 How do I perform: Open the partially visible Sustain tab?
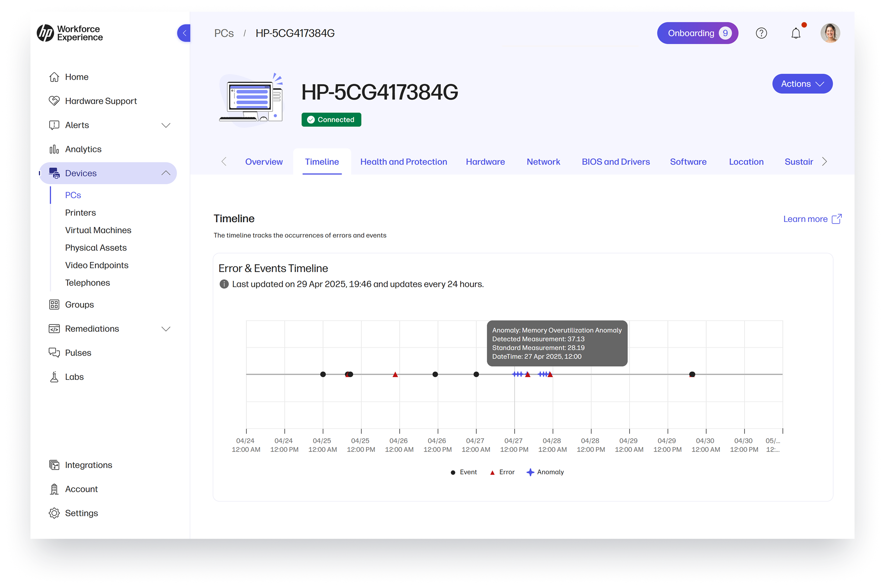[x=799, y=162]
